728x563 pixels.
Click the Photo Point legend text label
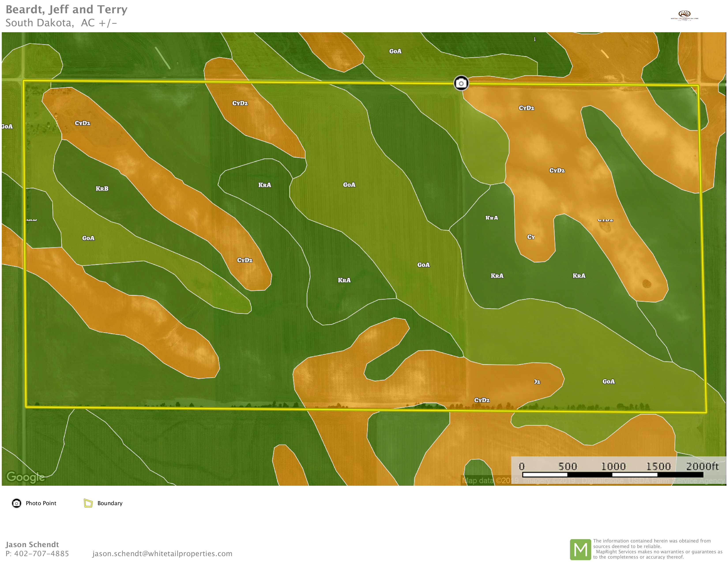pos(41,503)
